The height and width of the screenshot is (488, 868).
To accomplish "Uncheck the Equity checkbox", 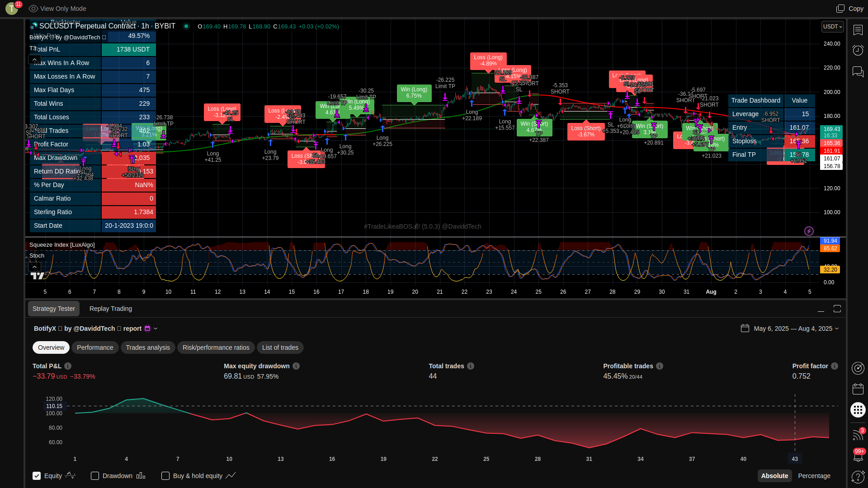I will pyautogui.click(x=37, y=476).
